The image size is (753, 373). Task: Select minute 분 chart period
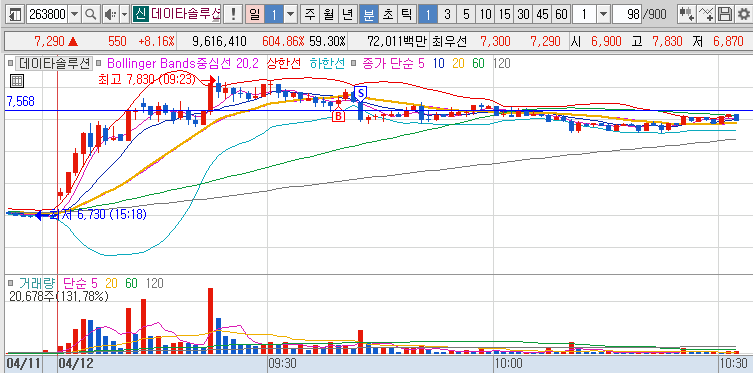coord(369,14)
